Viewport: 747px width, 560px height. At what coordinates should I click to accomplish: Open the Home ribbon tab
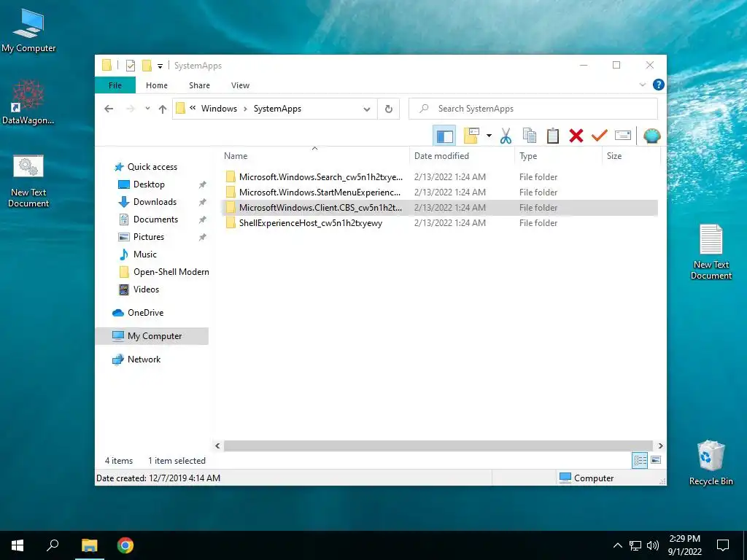pyautogui.click(x=157, y=85)
